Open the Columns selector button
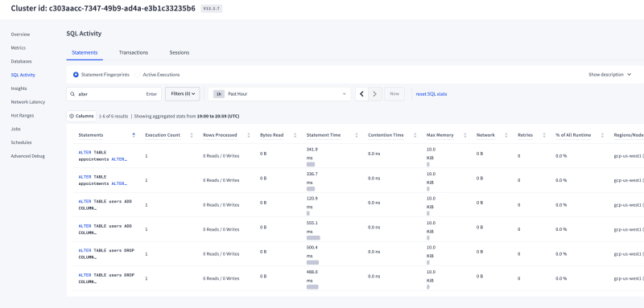The height and width of the screenshot is (308, 644). [81, 116]
